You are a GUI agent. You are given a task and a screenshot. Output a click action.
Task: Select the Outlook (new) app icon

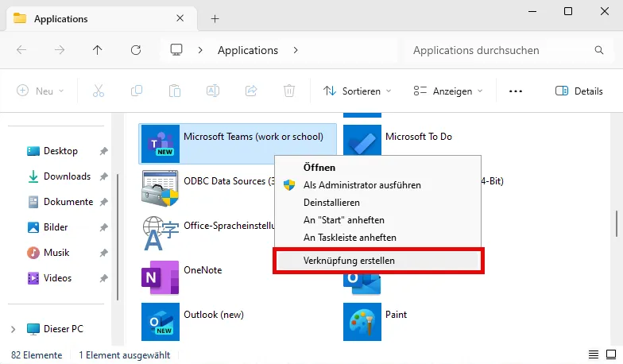(161, 322)
